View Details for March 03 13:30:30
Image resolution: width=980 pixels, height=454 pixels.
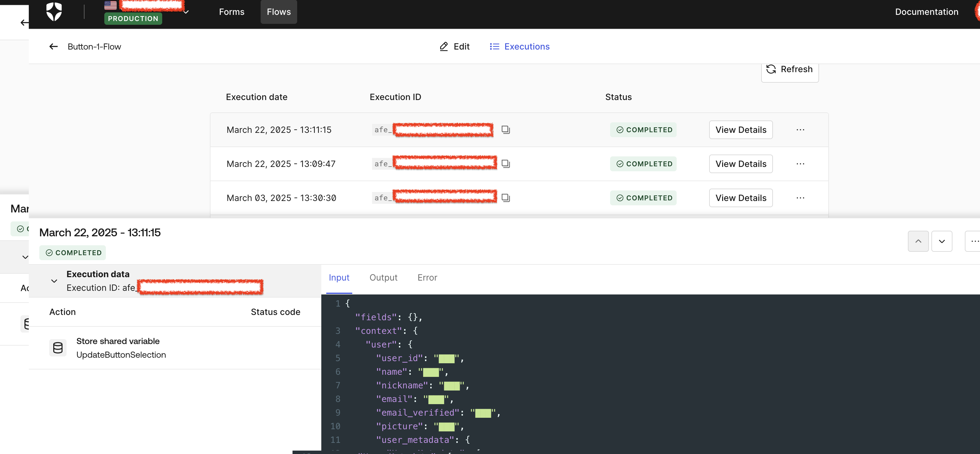click(741, 198)
